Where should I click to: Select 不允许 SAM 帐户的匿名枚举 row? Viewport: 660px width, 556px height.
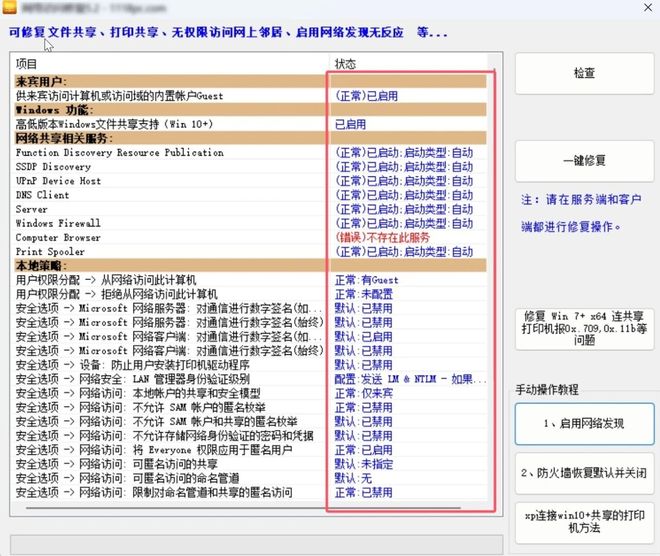(250, 407)
